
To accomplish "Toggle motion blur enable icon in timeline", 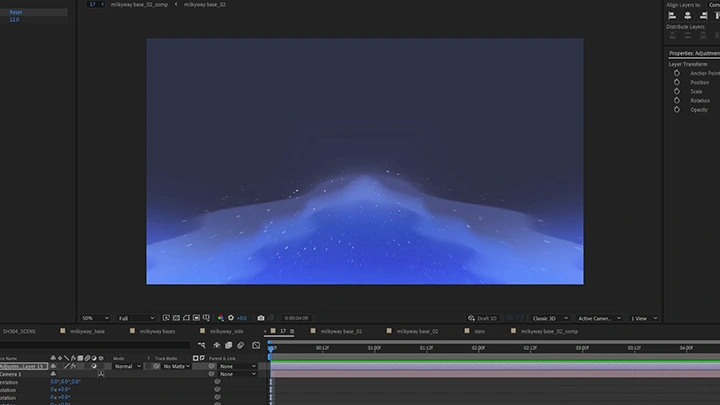I will [240, 345].
